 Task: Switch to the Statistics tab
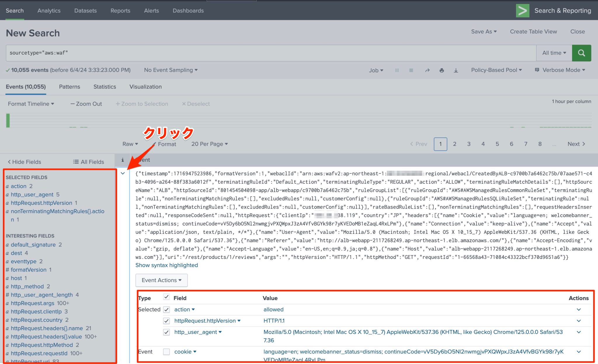105,87
